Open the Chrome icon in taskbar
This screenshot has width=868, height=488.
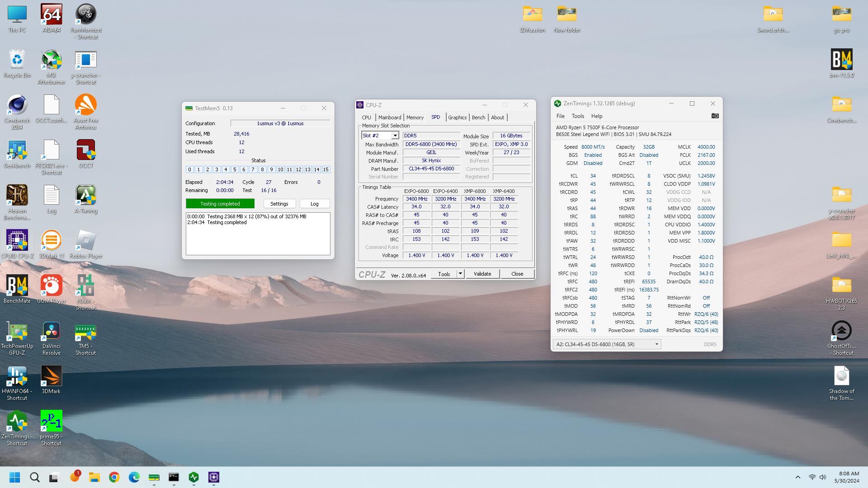coord(114,477)
